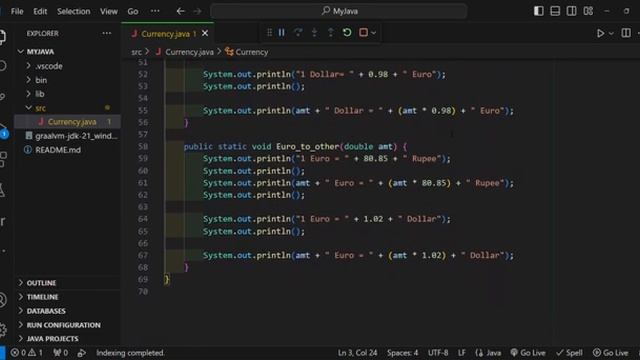Click the debug Step Over icon
This screenshot has width=640, height=360.
point(298,33)
